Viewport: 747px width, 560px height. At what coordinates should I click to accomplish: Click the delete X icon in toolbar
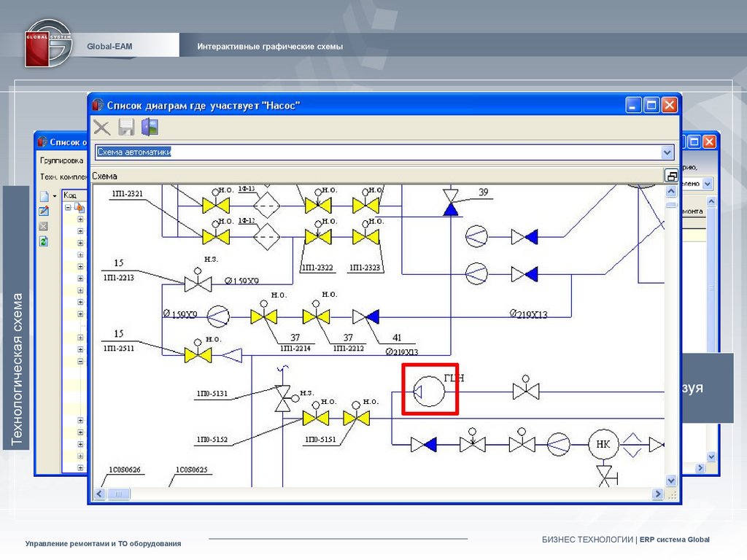pos(102,128)
